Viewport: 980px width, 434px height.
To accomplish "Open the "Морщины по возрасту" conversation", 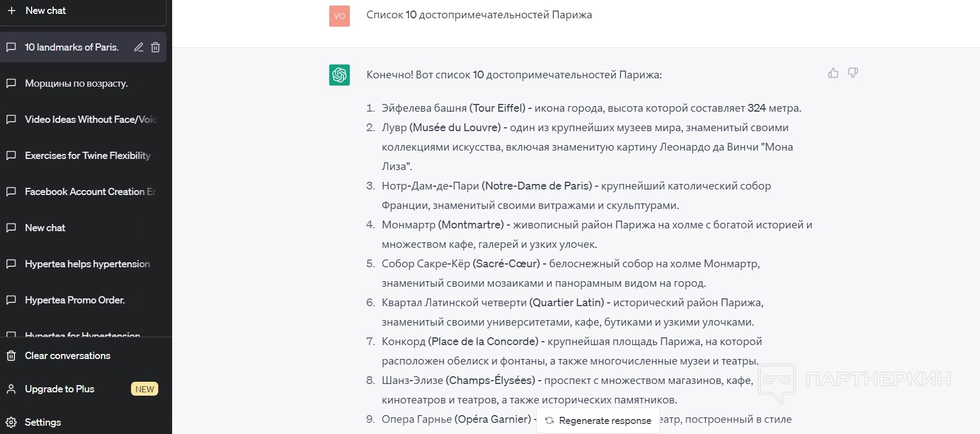I will [76, 83].
